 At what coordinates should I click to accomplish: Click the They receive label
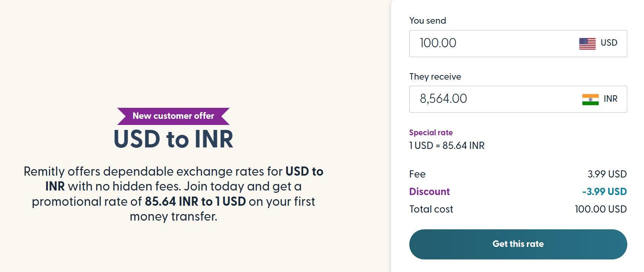(435, 77)
